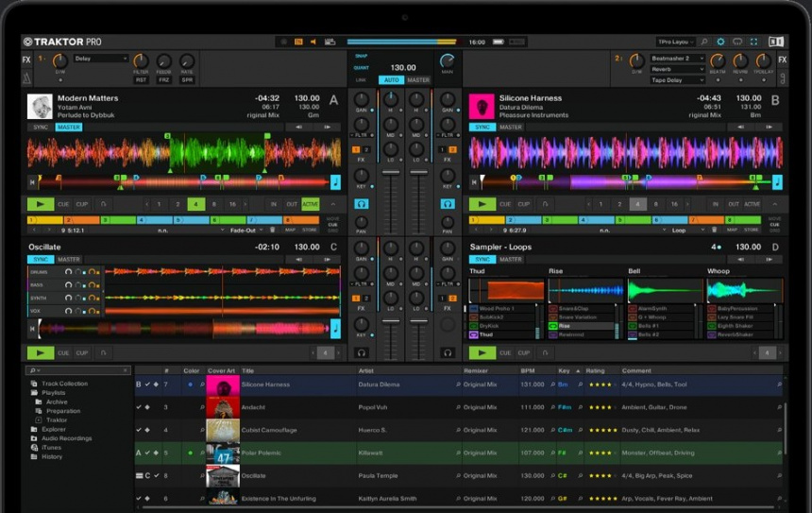This screenshot has width=812, height=513.
Task: Set loop IN point on Deck A
Action: (274, 204)
